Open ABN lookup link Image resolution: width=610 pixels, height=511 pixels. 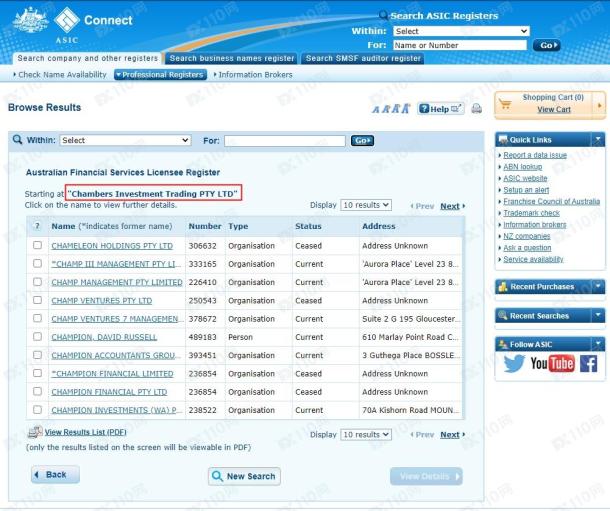coord(522,166)
